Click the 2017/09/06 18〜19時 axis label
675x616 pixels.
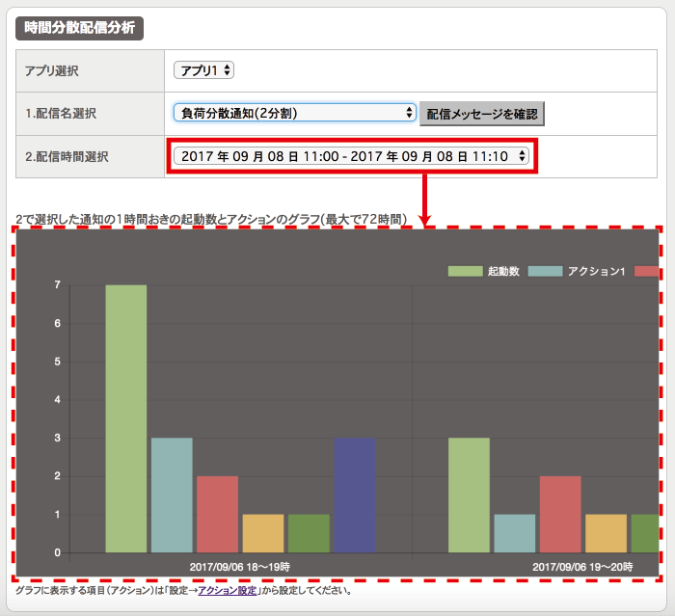coord(240,567)
